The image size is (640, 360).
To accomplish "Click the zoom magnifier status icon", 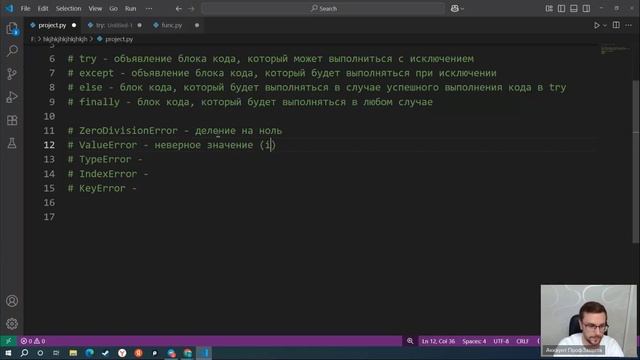I will [x=410, y=341].
